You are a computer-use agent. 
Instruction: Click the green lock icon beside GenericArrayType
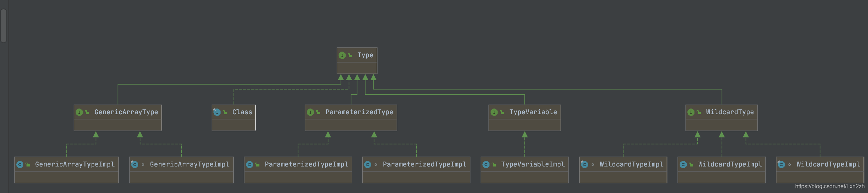(87, 112)
